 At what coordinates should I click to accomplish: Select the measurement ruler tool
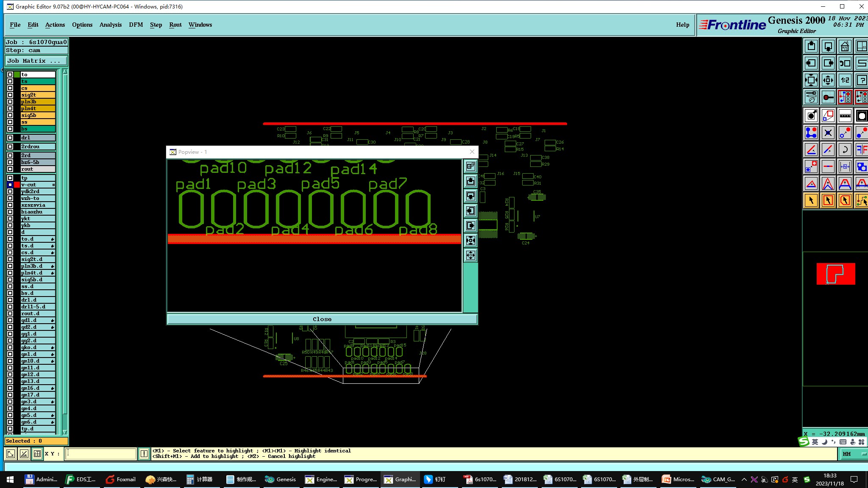click(845, 115)
